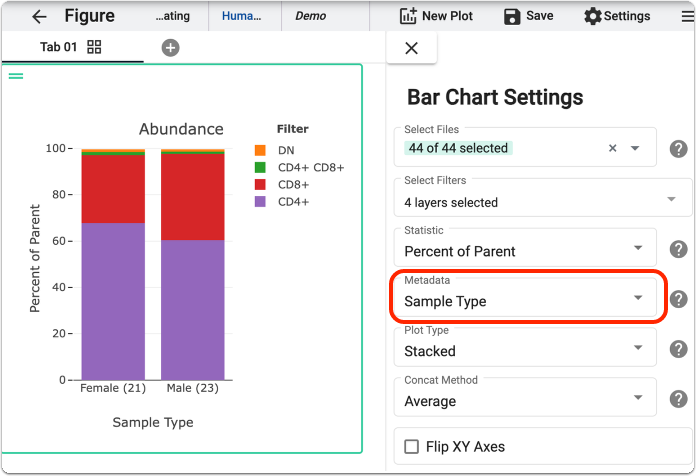Open help for Metadata
Image resolution: width=696 pixels, height=476 pixels.
678,299
